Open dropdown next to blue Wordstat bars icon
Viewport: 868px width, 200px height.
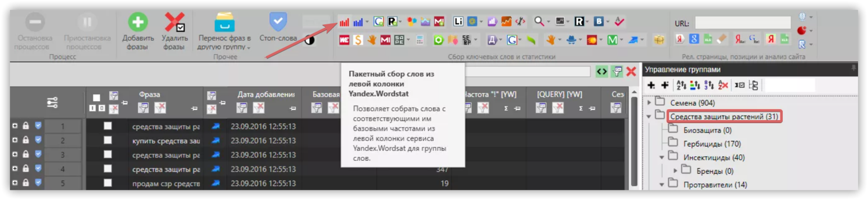click(x=367, y=22)
